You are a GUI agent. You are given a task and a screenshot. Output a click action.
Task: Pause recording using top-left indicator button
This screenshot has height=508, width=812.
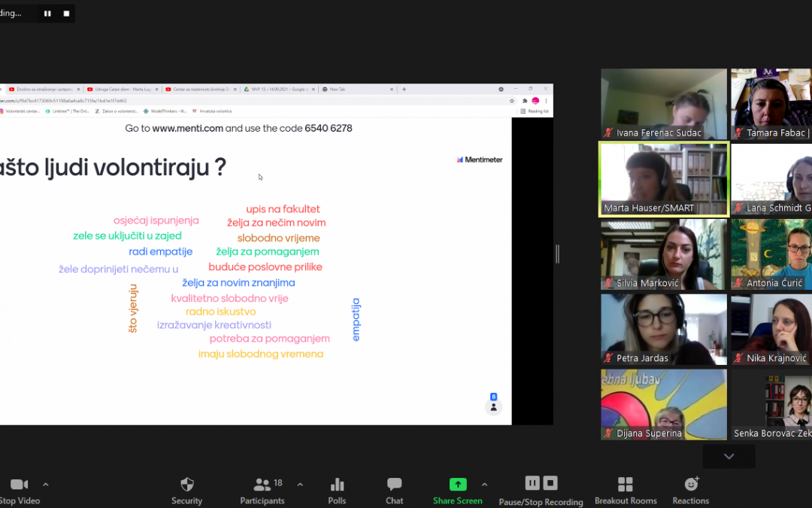tap(47, 14)
